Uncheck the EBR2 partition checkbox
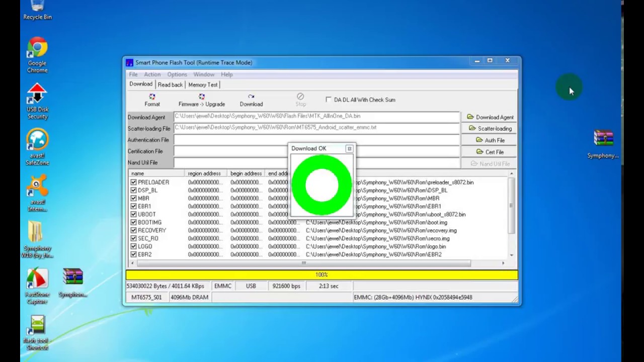The height and width of the screenshot is (362, 644). (133, 254)
